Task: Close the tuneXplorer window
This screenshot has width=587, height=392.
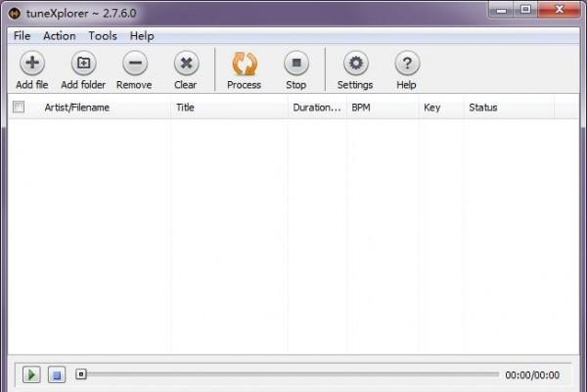Action: [559, 10]
